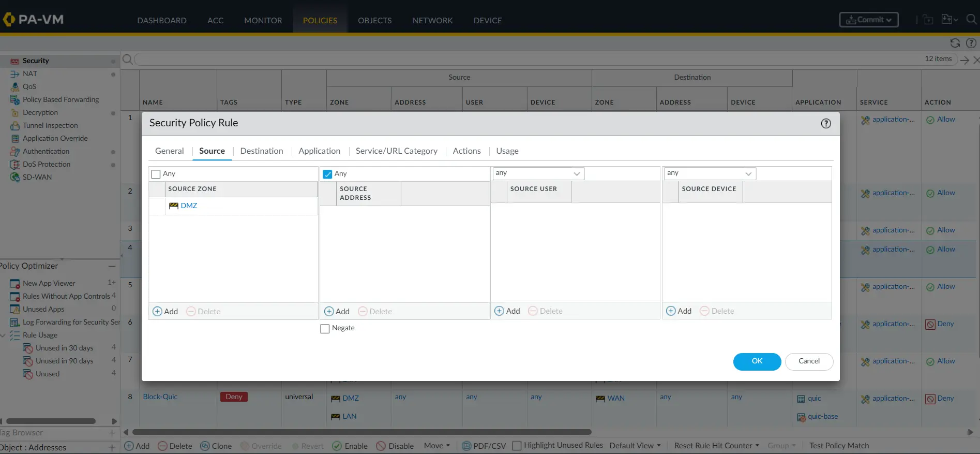Go to DASHBOARD in top navigation

coord(162,20)
